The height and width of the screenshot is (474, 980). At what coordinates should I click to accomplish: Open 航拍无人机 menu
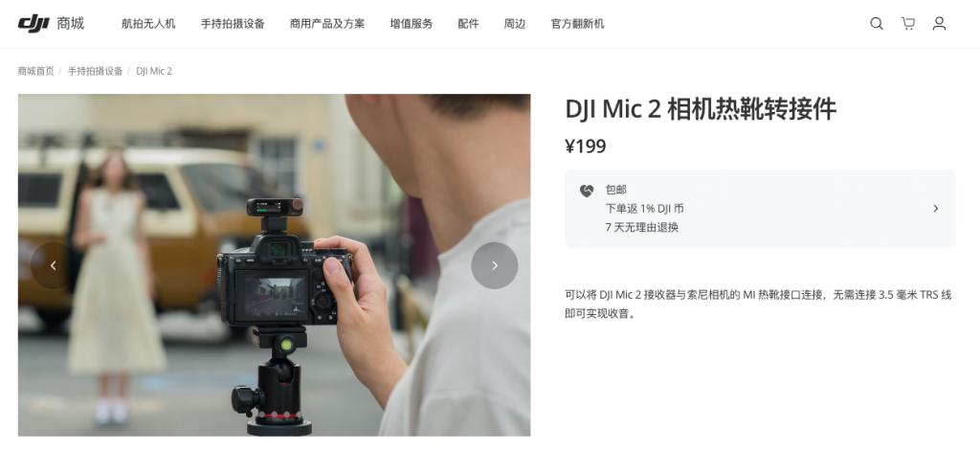pyautogui.click(x=148, y=24)
